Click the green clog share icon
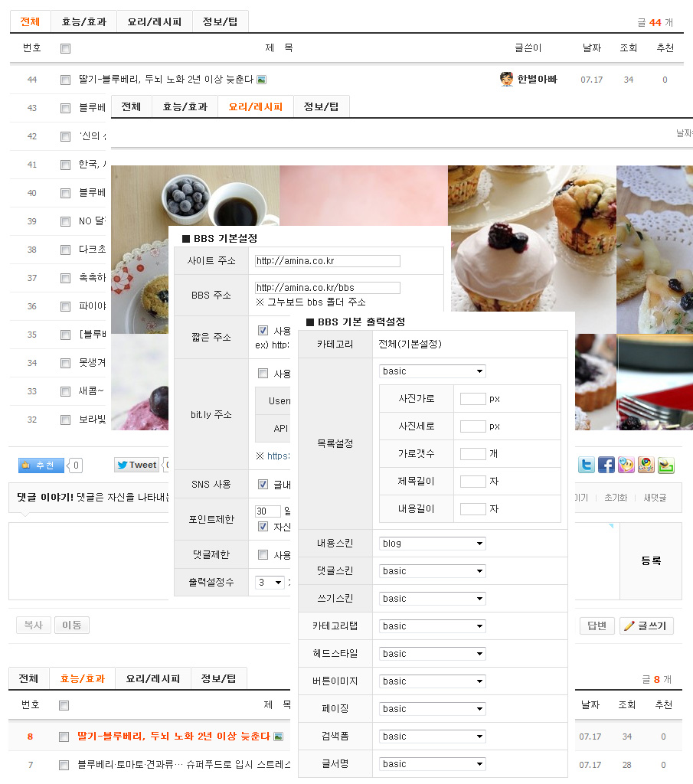Screen dimensions: 693x784 tap(666, 465)
